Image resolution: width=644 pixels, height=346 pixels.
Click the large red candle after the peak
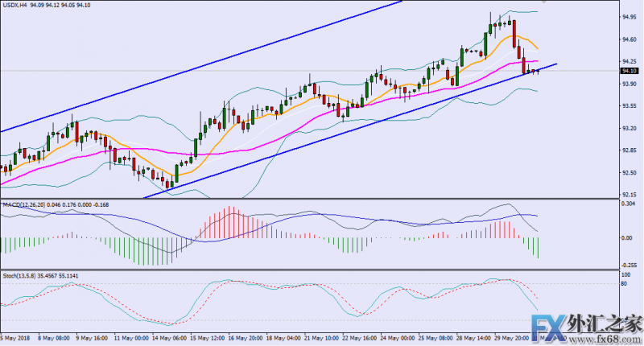[513, 35]
